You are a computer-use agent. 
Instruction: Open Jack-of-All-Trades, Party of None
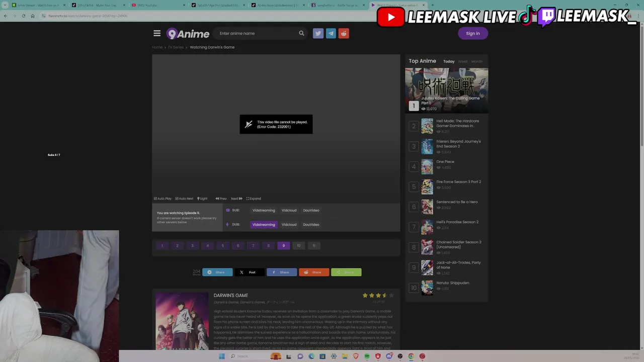[x=458, y=265]
